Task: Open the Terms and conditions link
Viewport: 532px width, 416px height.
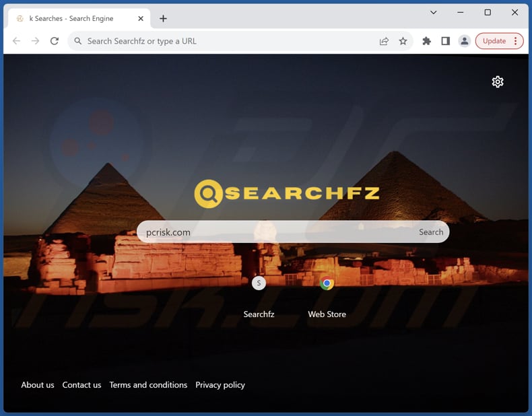Action: (x=148, y=385)
